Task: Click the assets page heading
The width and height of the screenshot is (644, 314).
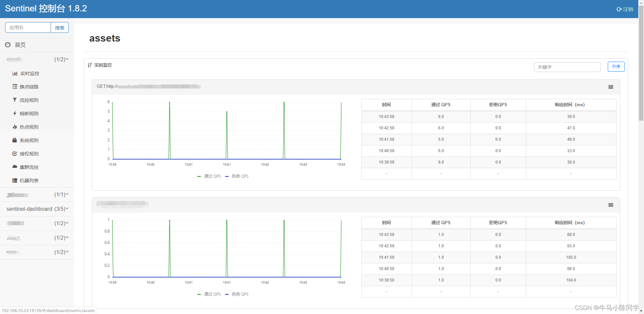Action: pos(105,38)
